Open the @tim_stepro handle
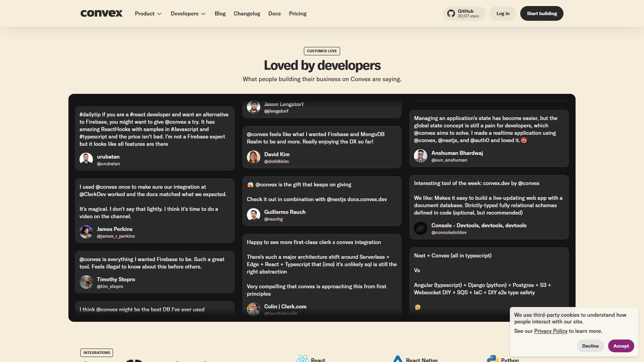The image size is (644, 362). coord(110,286)
